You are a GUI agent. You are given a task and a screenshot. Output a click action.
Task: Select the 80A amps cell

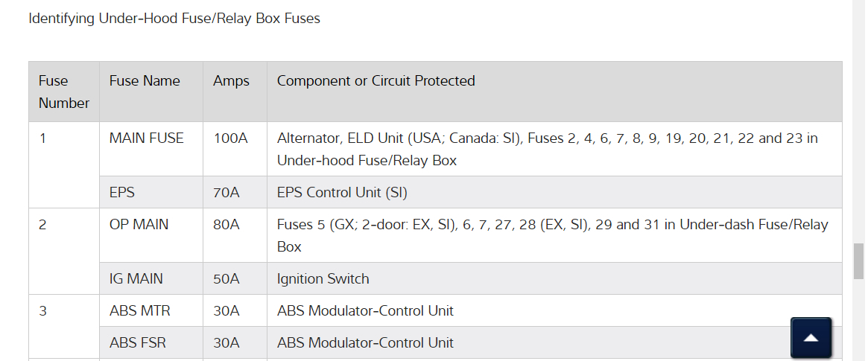[x=226, y=225]
